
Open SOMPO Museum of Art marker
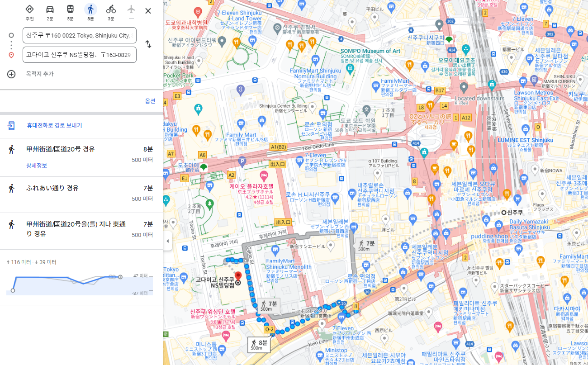(x=350, y=69)
